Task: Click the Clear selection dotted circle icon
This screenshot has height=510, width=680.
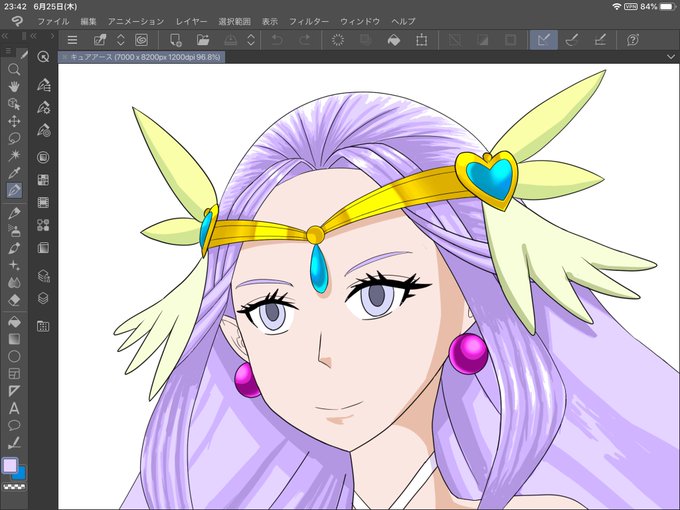Action: [x=338, y=40]
